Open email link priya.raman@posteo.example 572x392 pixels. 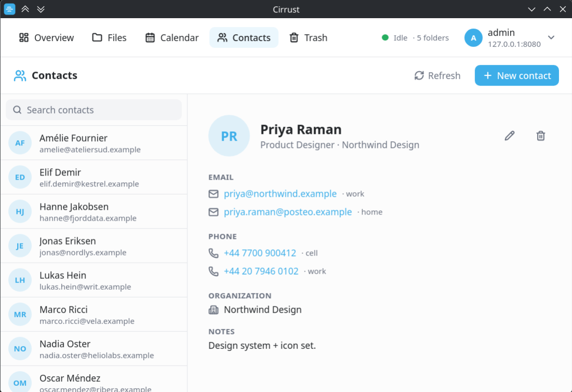pyautogui.click(x=288, y=212)
